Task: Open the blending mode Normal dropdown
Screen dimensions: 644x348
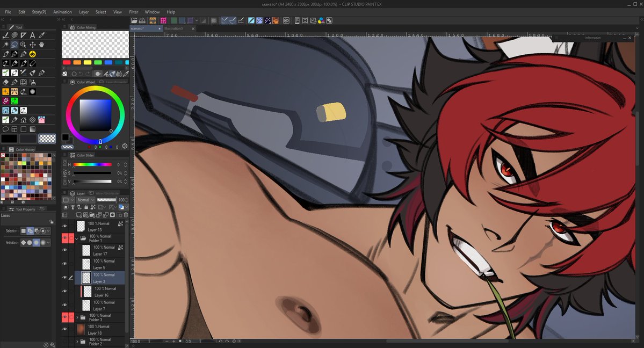Action: tap(85, 200)
